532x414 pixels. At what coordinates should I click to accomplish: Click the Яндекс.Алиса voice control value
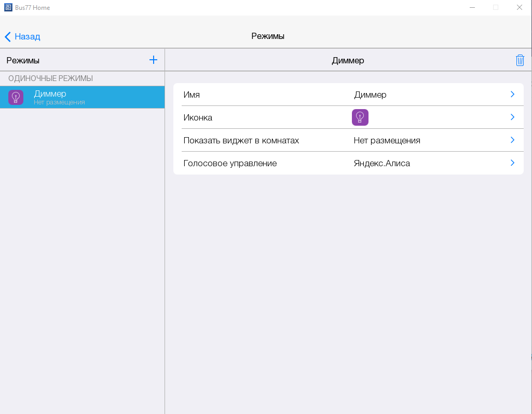[381, 163]
